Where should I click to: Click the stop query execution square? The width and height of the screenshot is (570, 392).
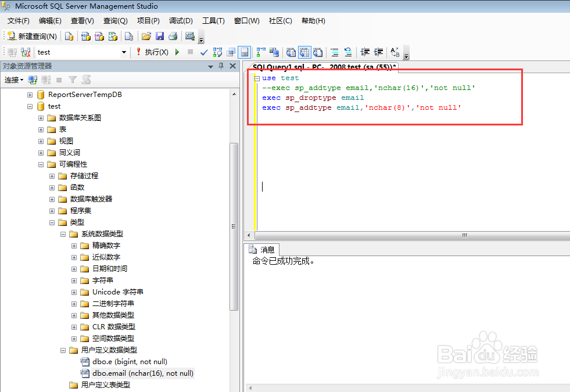point(190,52)
